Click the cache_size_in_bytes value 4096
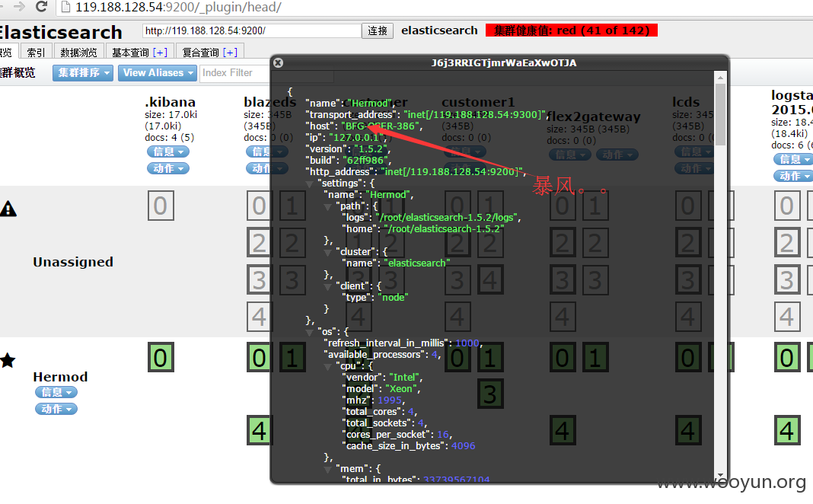The image size is (813, 504). click(463, 446)
